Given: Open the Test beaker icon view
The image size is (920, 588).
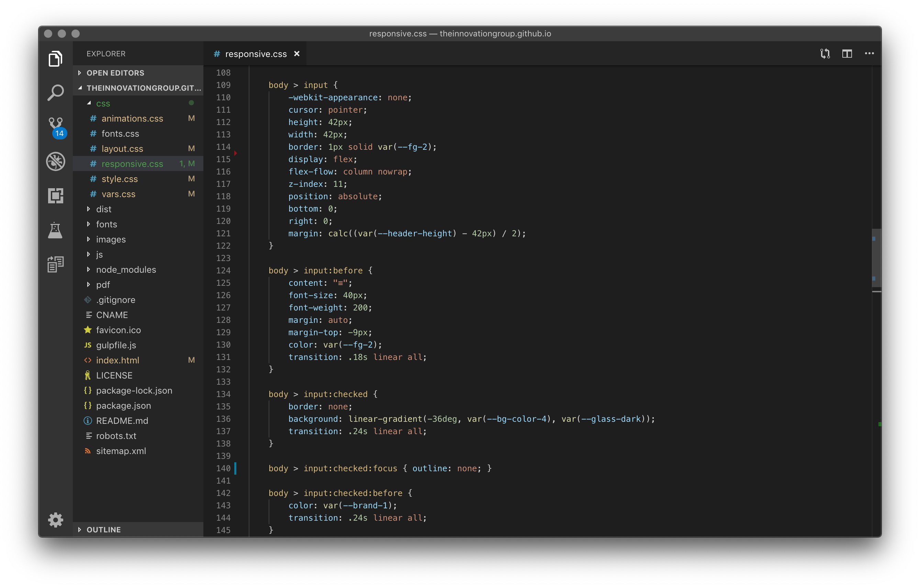Looking at the screenshot, I should click(x=56, y=230).
